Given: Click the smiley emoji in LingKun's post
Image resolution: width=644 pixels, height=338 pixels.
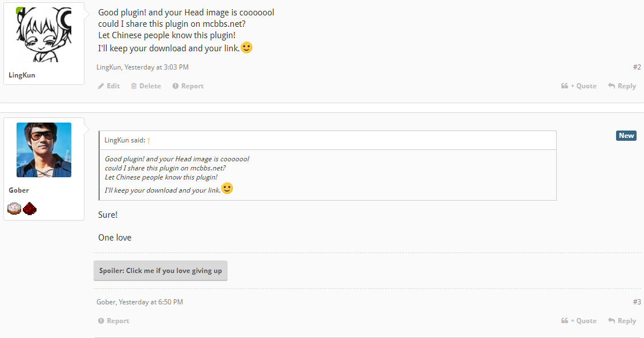Looking at the screenshot, I should tap(246, 48).
